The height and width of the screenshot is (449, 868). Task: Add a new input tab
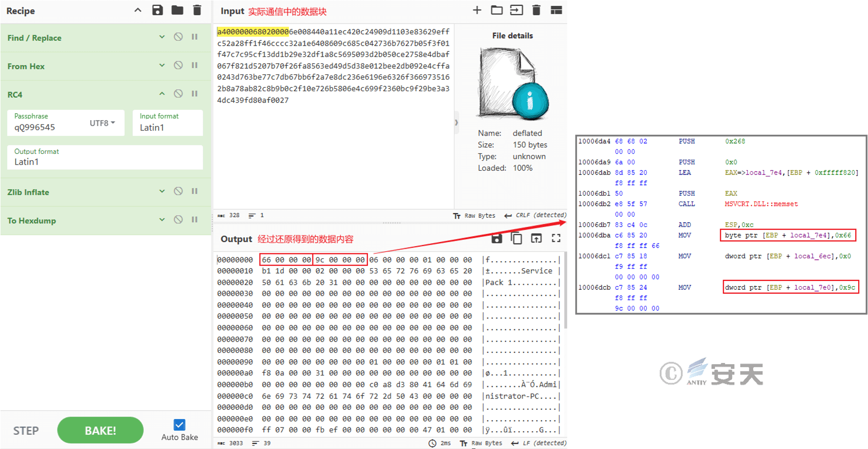pos(477,10)
